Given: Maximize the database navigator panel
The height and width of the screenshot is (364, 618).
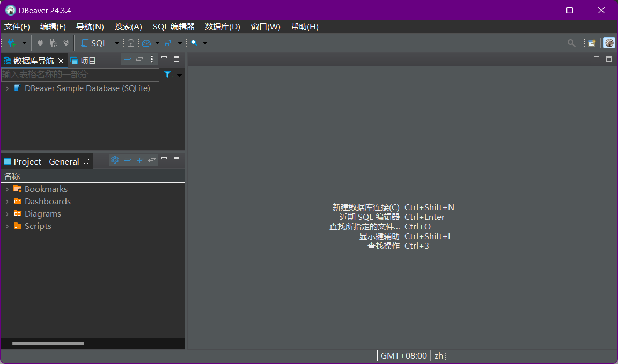Looking at the screenshot, I should click(x=176, y=58).
